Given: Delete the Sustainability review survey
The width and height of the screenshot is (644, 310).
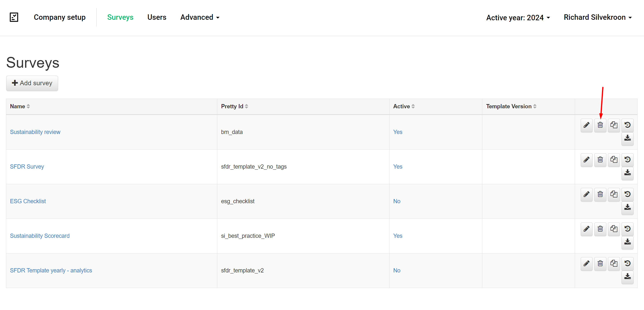Looking at the screenshot, I should 600,125.
